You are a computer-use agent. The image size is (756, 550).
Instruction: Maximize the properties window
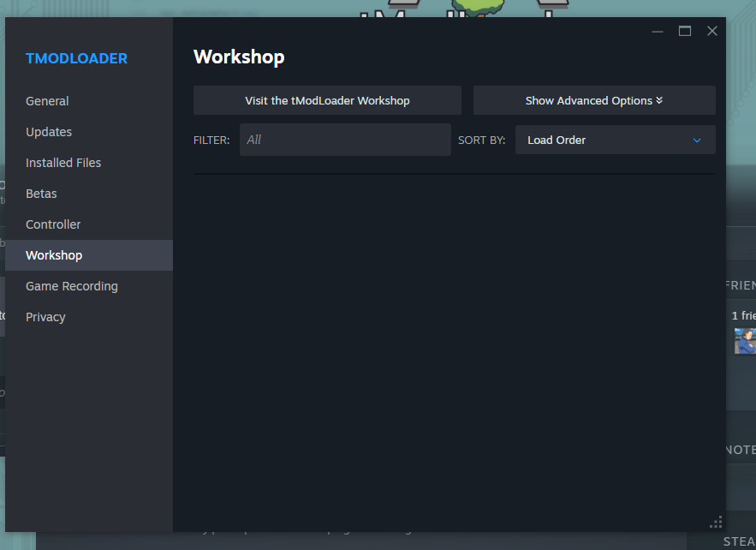[685, 32]
